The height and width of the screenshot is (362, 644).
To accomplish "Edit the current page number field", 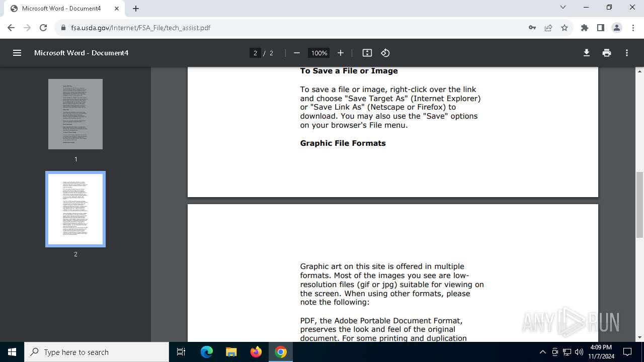I will pos(255,53).
